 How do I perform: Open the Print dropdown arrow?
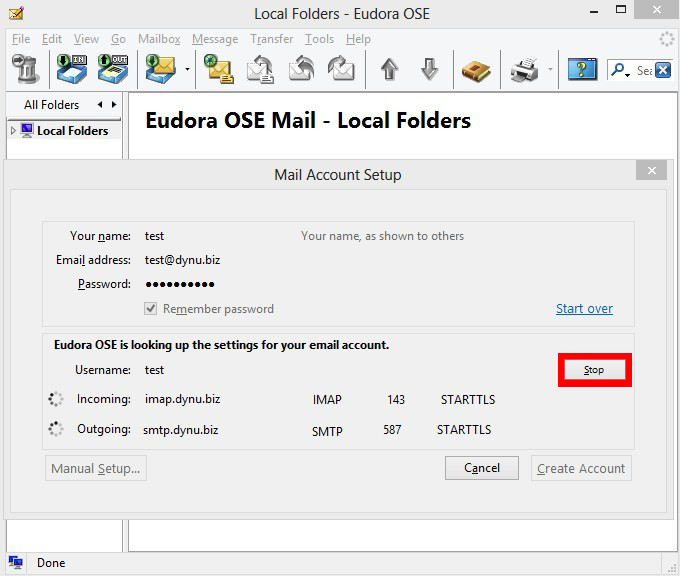click(550, 69)
